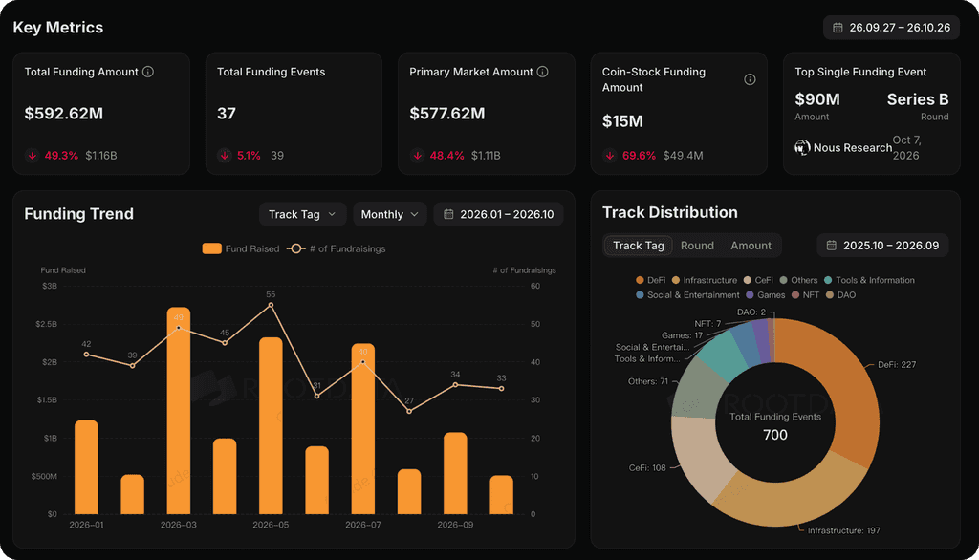The width and height of the screenshot is (979, 560).
Task: Click calendar icon in Key Metrics date range
Action: click(x=838, y=28)
